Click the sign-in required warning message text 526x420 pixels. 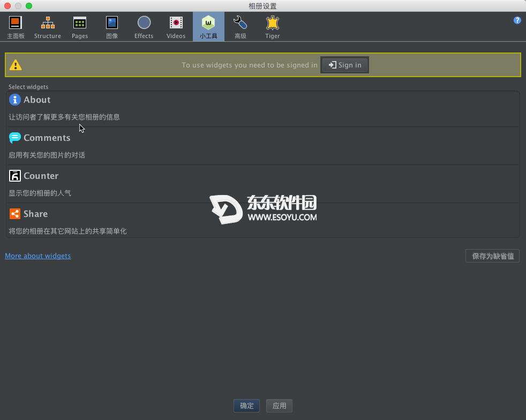click(249, 65)
